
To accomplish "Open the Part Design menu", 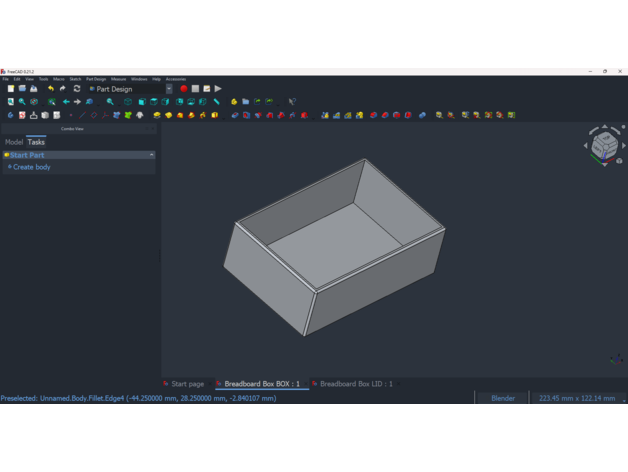I will 96,79.
